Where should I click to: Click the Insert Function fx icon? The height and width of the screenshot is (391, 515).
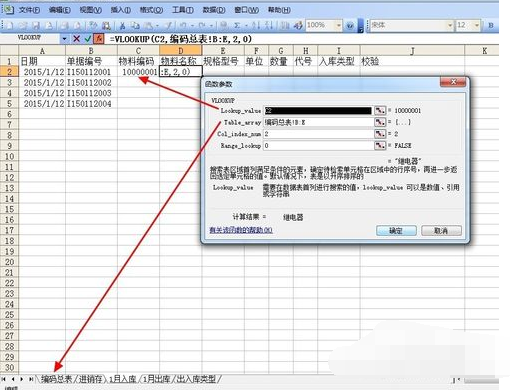(x=99, y=39)
